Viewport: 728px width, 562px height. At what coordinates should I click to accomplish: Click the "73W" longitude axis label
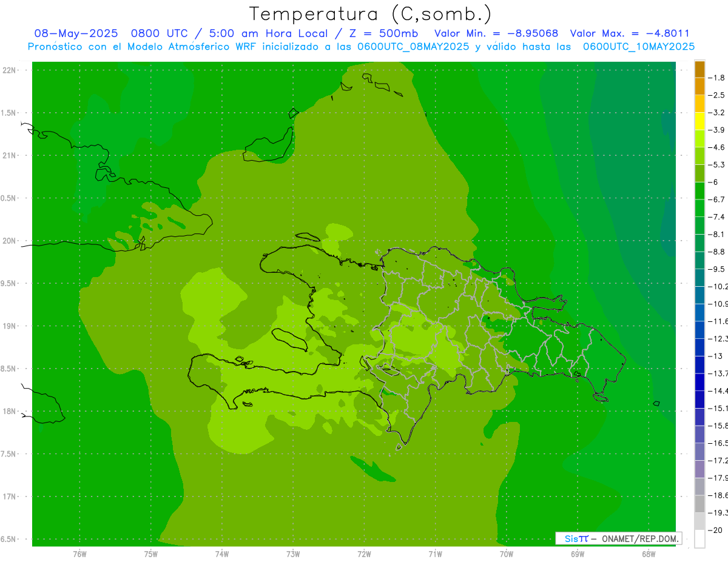(x=293, y=554)
